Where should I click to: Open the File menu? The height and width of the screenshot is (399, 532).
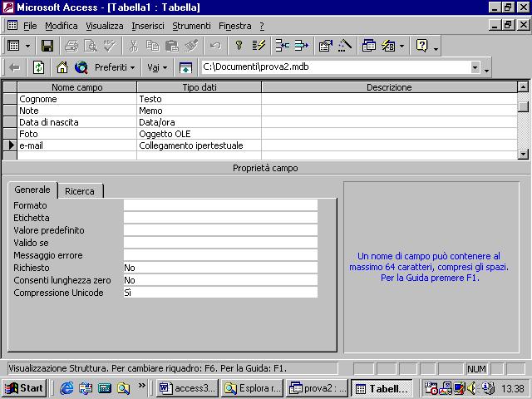pyautogui.click(x=30, y=26)
